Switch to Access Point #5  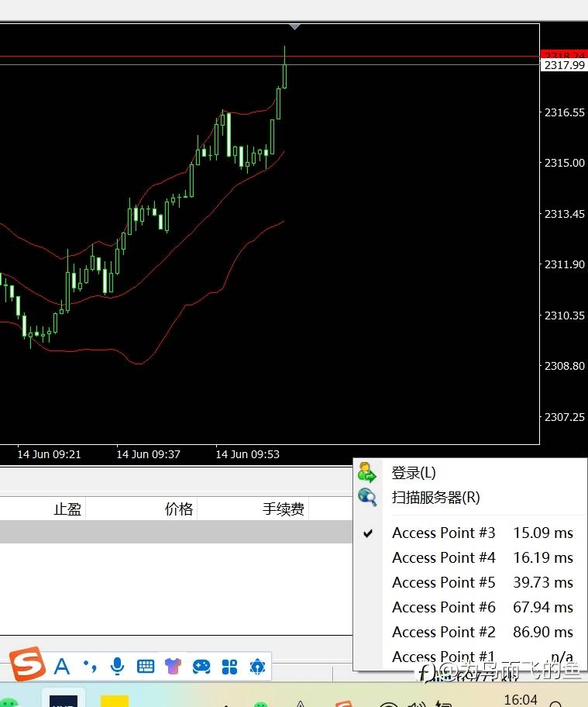[470, 582]
